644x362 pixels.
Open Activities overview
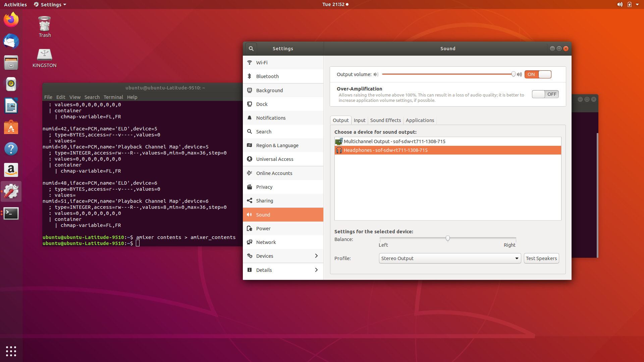tap(15, 4)
